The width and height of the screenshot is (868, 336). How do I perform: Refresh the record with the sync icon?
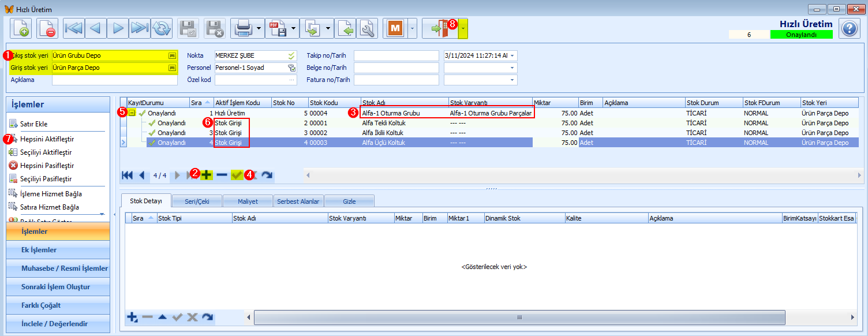(162, 28)
